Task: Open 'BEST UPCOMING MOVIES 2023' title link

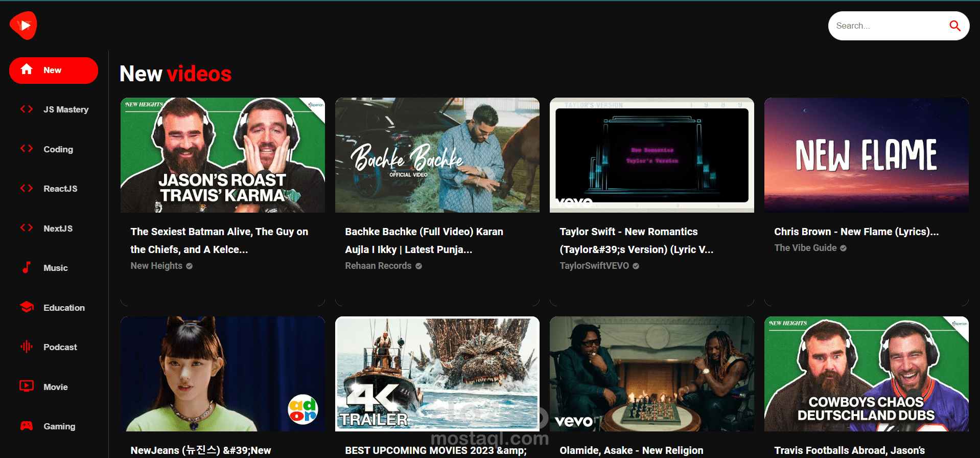Action: (x=436, y=450)
